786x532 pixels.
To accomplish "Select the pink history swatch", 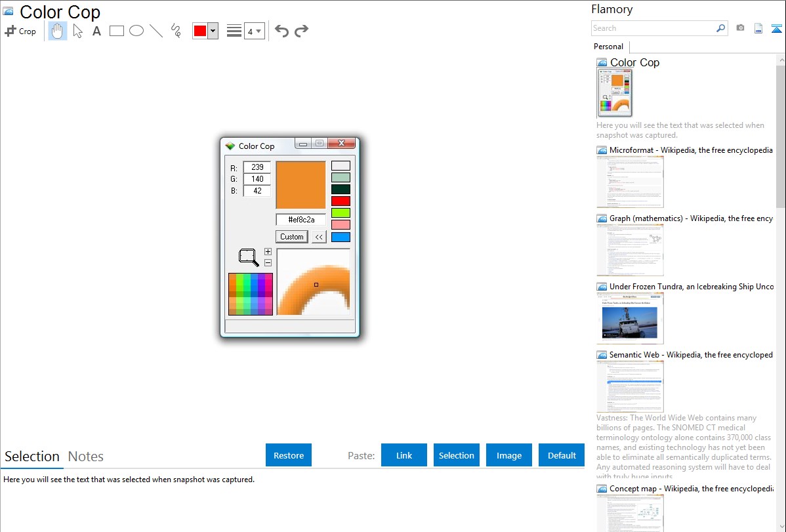I will coord(341,225).
